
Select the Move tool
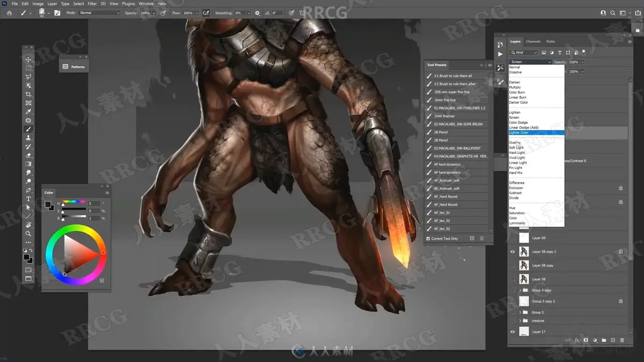[28, 60]
